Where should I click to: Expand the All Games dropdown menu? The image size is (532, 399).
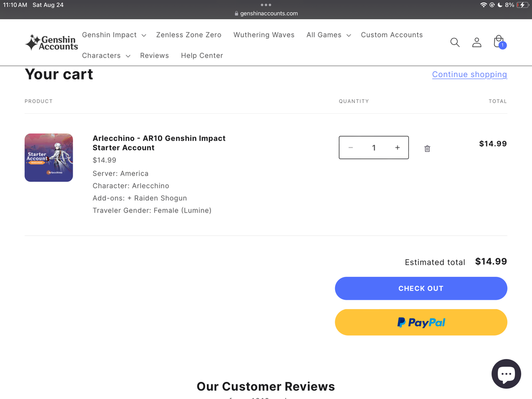pos(328,35)
